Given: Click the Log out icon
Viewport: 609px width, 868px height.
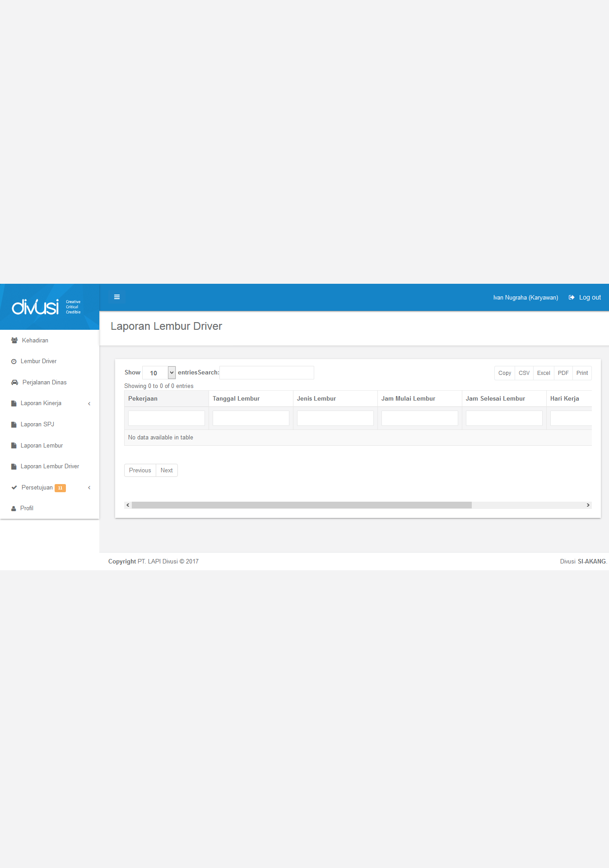Looking at the screenshot, I should pos(572,297).
